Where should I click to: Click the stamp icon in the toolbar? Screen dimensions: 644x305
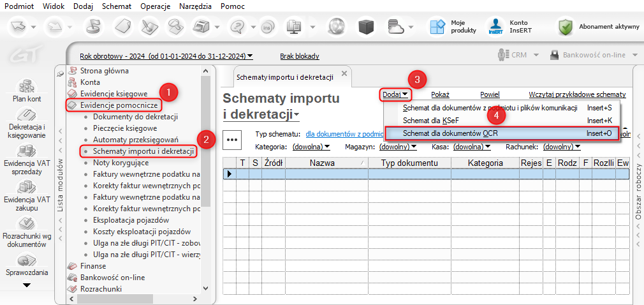point(177,27)
